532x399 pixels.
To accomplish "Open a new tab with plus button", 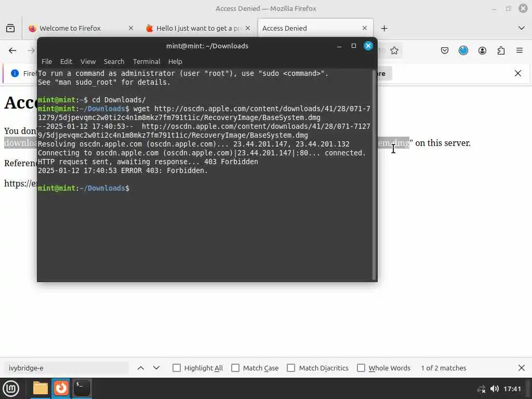I will tap(384, 28).
